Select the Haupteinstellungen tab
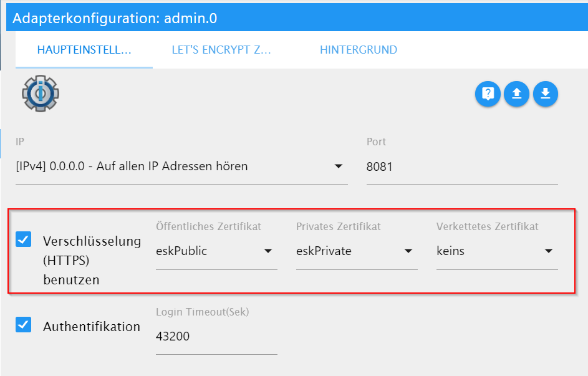588x376 pixels. (84, 50)
